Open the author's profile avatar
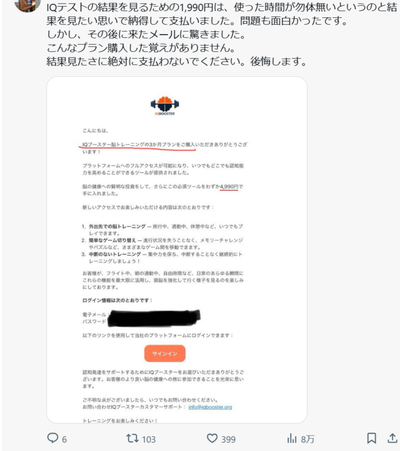This screenshot has width=400, height=451. pos(27,5)
